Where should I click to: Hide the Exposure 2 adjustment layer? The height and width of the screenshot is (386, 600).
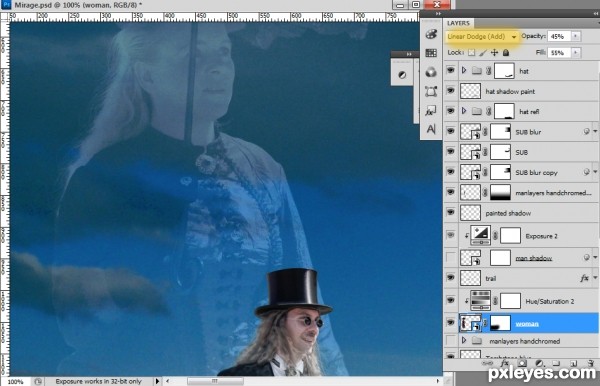point(451,235)
